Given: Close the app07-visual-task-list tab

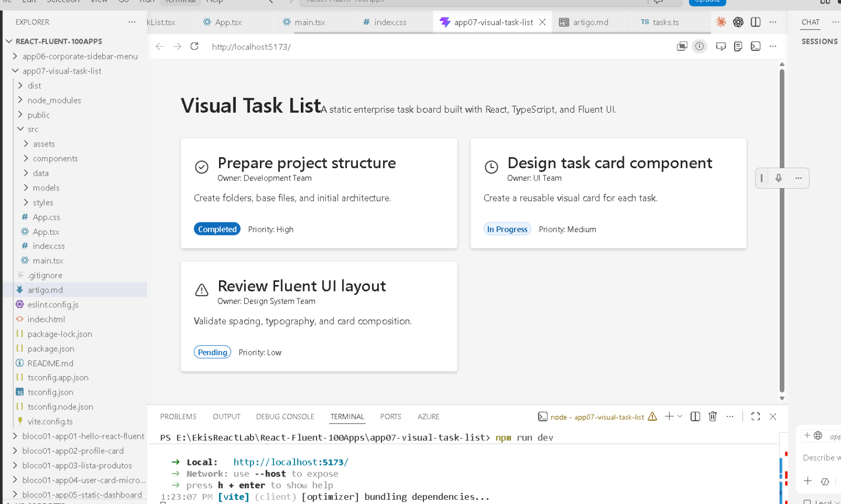Looking at the screenshot, I should point(543,22).
